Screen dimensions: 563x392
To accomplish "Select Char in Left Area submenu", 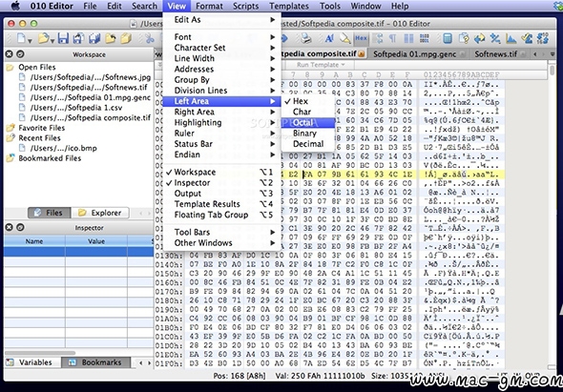I will click(x=308, y=112).
